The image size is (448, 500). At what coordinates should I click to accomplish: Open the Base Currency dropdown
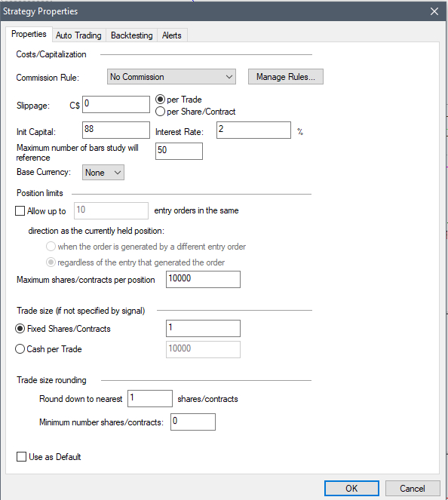point(103,173)
